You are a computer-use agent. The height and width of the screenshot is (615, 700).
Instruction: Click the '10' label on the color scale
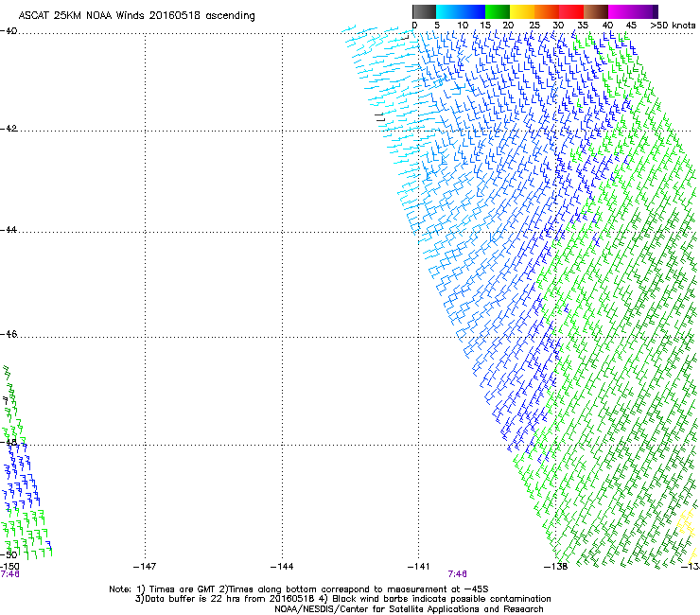click(x=463, y=26)
